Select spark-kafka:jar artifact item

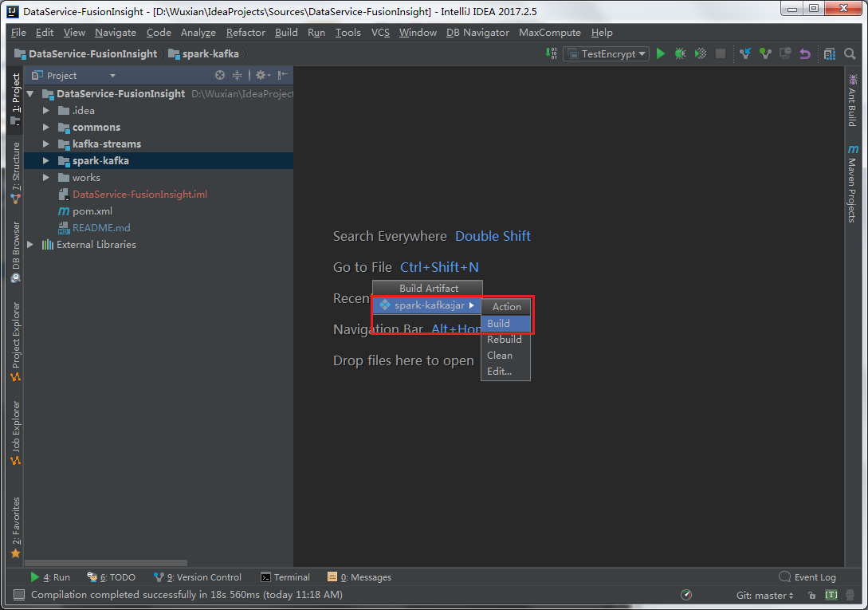[x=427, y=305]
